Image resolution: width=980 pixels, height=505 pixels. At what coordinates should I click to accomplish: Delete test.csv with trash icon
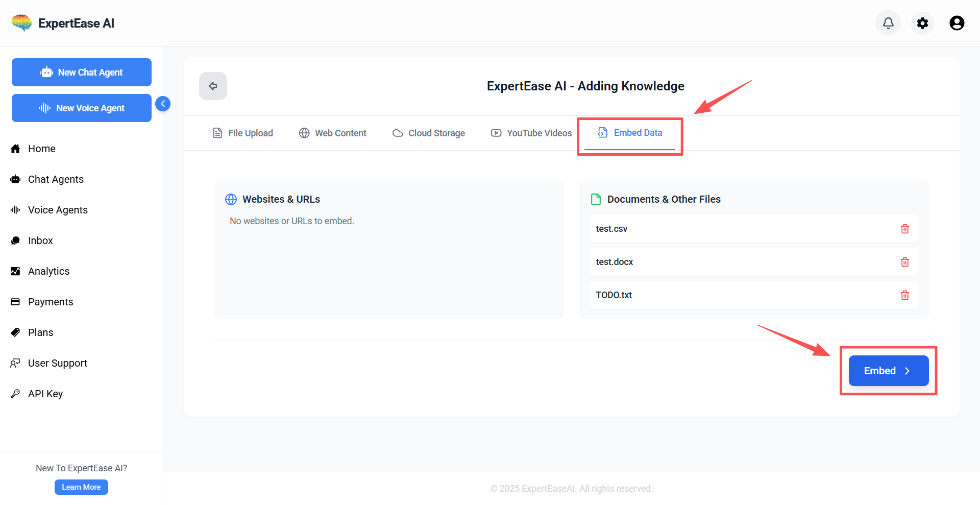904,229
